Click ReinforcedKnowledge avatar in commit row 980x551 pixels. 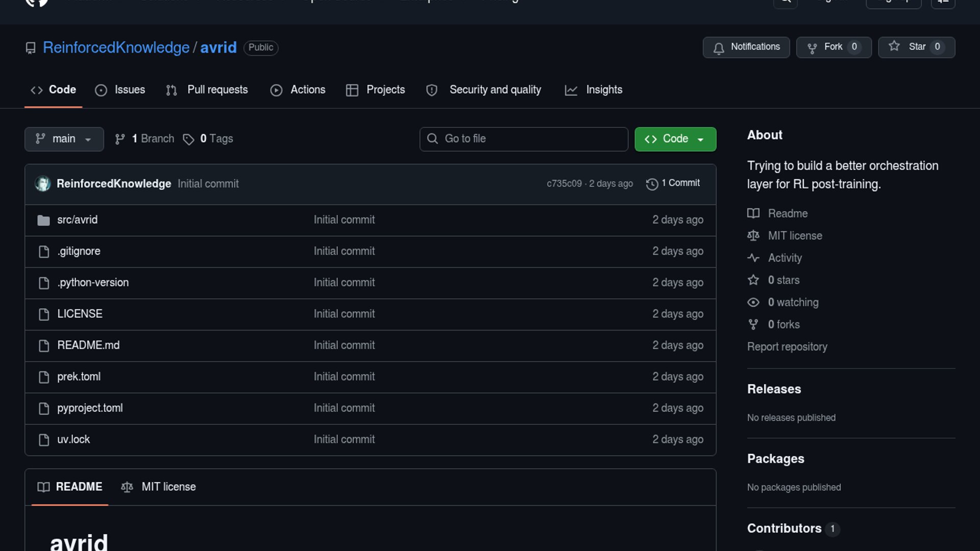[x=43, y=184]
